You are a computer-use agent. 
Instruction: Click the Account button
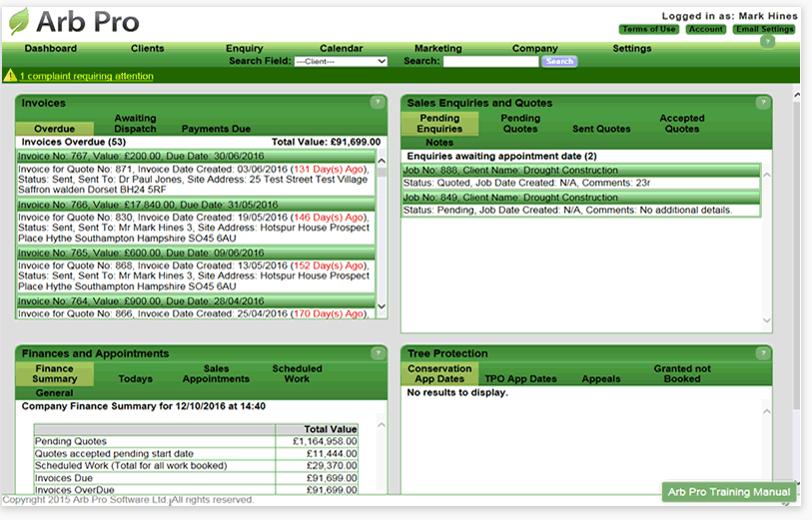pyautogui.click(x=706, y=29)
